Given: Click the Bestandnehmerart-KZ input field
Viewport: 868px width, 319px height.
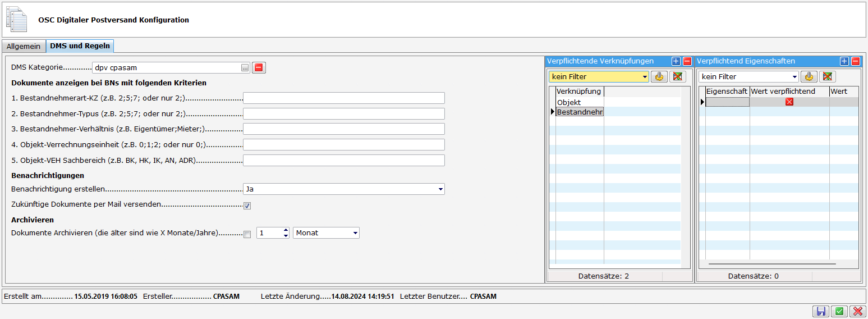Looking at the screenshot, I should 343,98.
